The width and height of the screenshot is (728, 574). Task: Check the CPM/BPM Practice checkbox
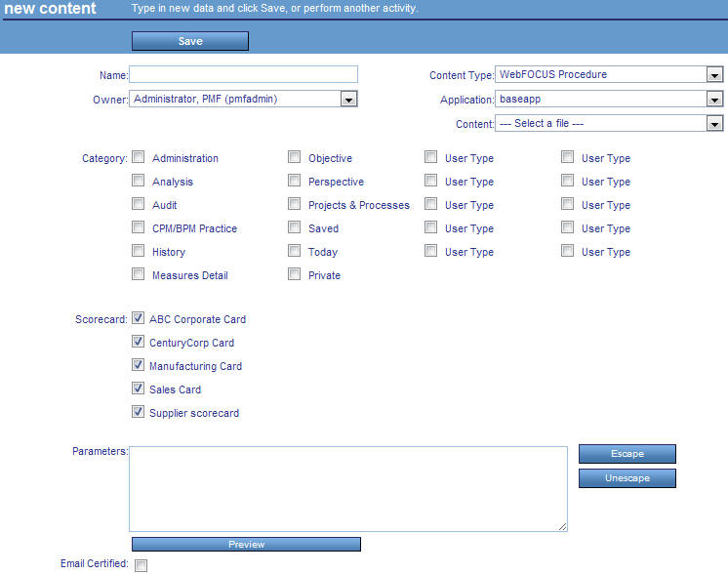(138, 227)
